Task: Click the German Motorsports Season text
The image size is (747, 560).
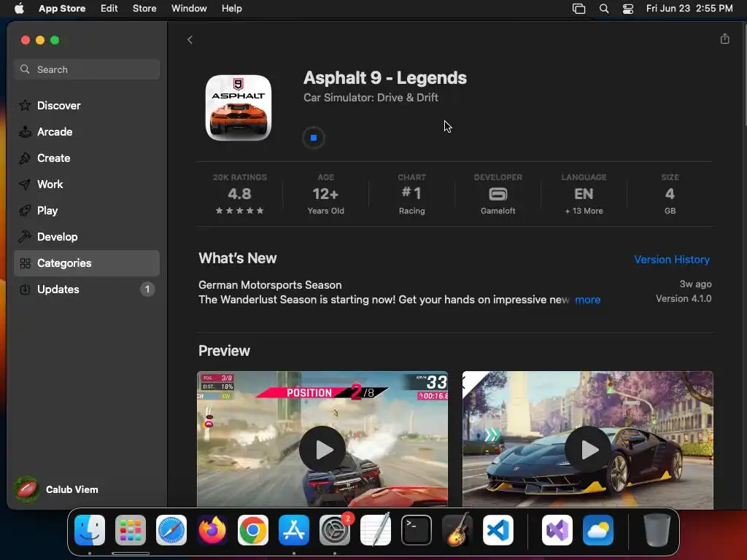Action: (x=270, y=285)
